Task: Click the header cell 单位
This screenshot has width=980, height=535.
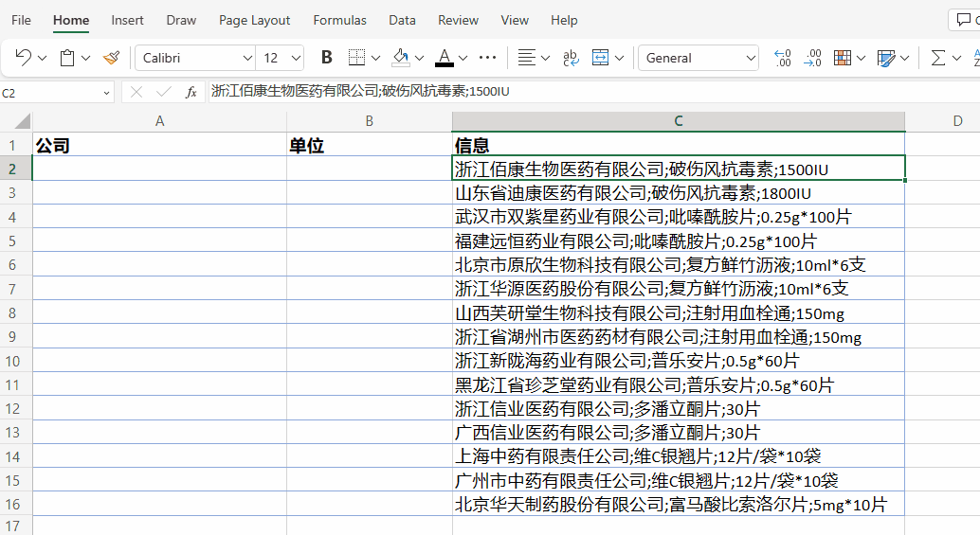Action: click(370, 145)
